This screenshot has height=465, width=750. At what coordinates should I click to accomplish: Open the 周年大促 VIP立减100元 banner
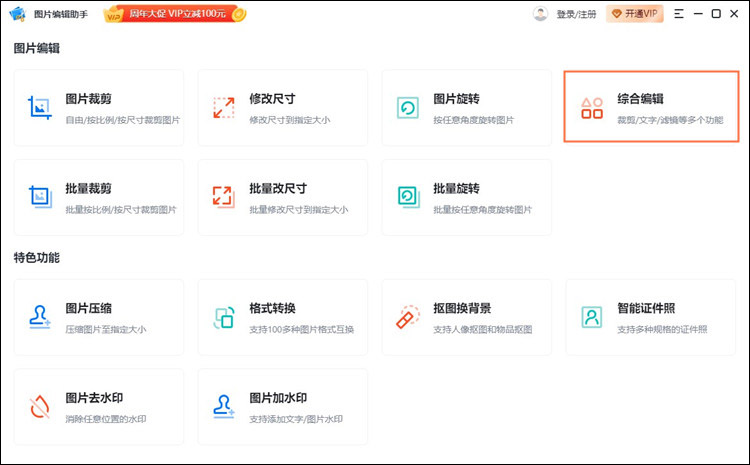point(175,14)
